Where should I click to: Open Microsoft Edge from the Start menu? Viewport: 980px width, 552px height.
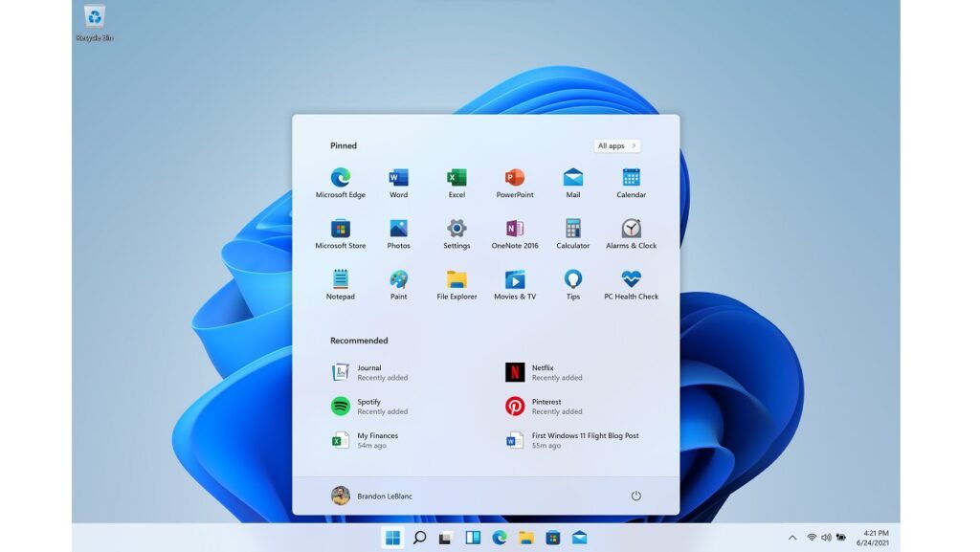tap(341, 180)
